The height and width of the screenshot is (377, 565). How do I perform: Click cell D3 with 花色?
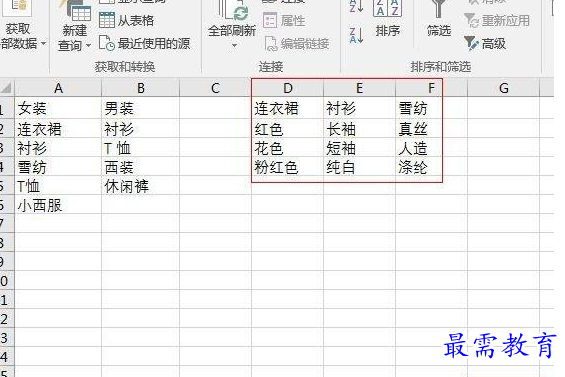[288, 147]
